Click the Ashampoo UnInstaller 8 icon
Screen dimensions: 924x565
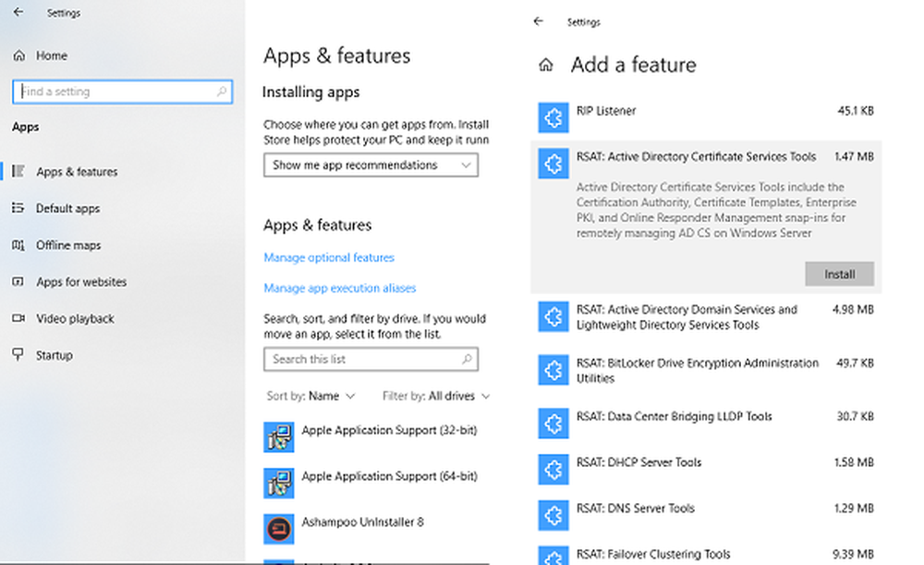pos(279,529)
